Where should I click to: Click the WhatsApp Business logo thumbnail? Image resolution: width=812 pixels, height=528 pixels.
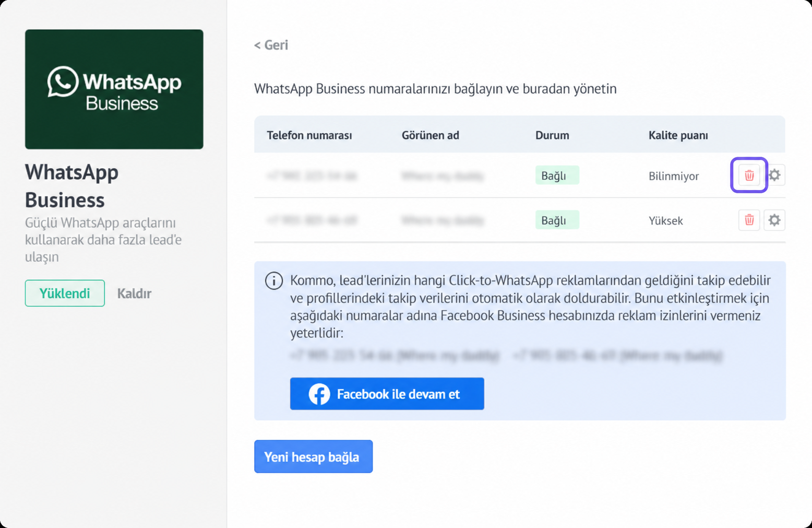pyautogui.click(x=114, y=89)
